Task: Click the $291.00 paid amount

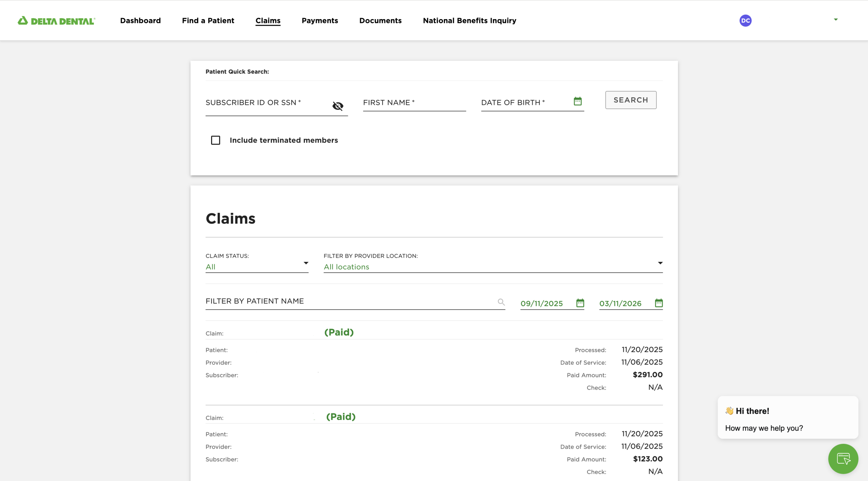Action: pos(648,374)
